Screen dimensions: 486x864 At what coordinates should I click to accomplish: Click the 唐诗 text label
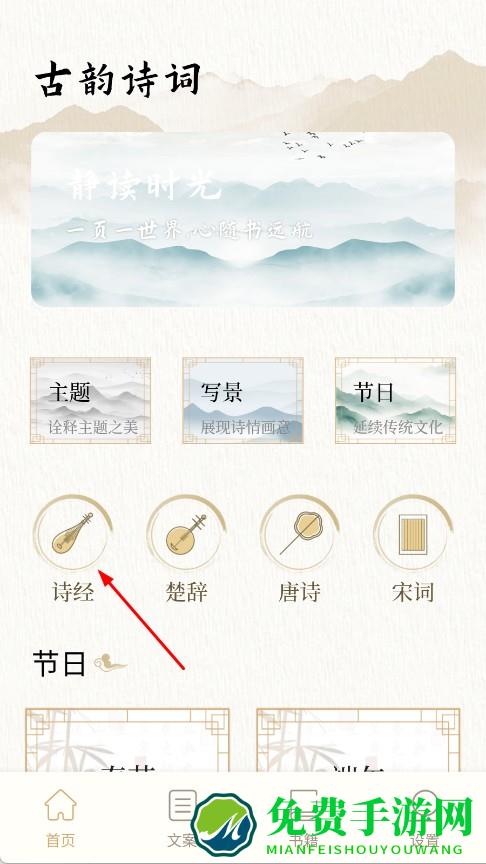click(300, 592)
